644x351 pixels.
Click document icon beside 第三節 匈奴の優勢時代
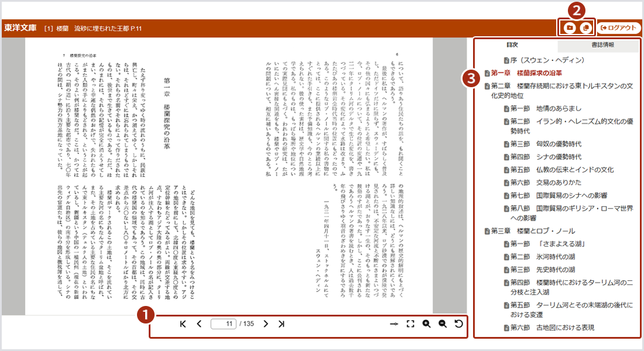506,144
